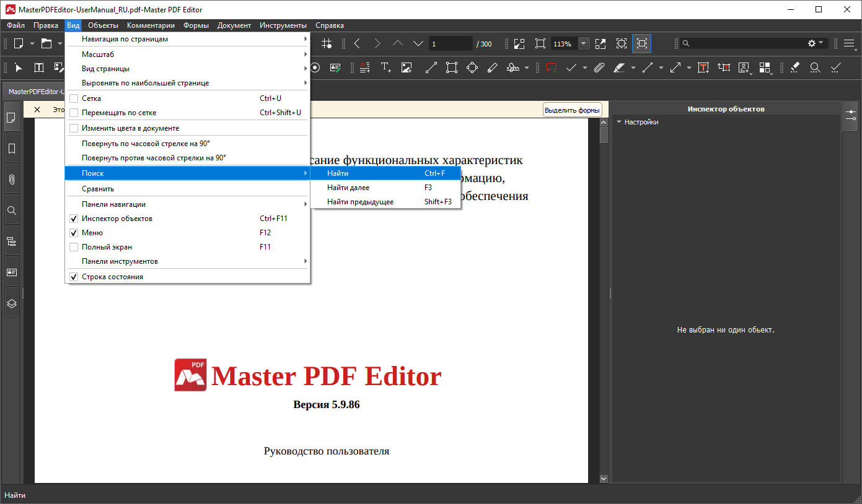Open the layers panel in left sidebar
Screen dimensions: 862x504
pos(11,303)
